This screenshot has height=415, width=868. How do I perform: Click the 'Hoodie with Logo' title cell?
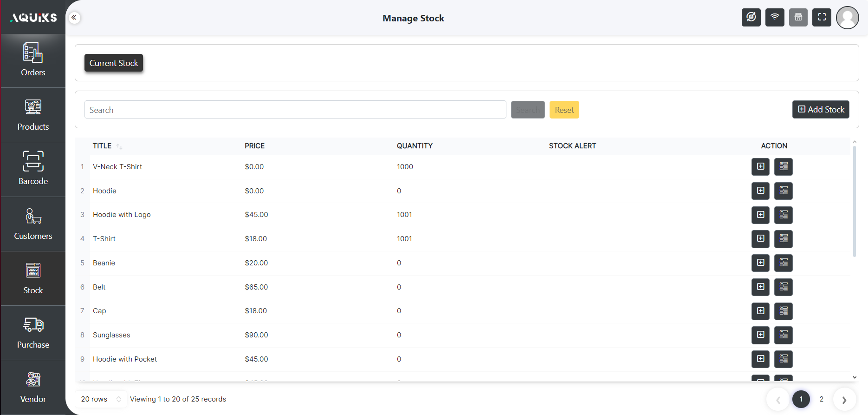(122, 215)
